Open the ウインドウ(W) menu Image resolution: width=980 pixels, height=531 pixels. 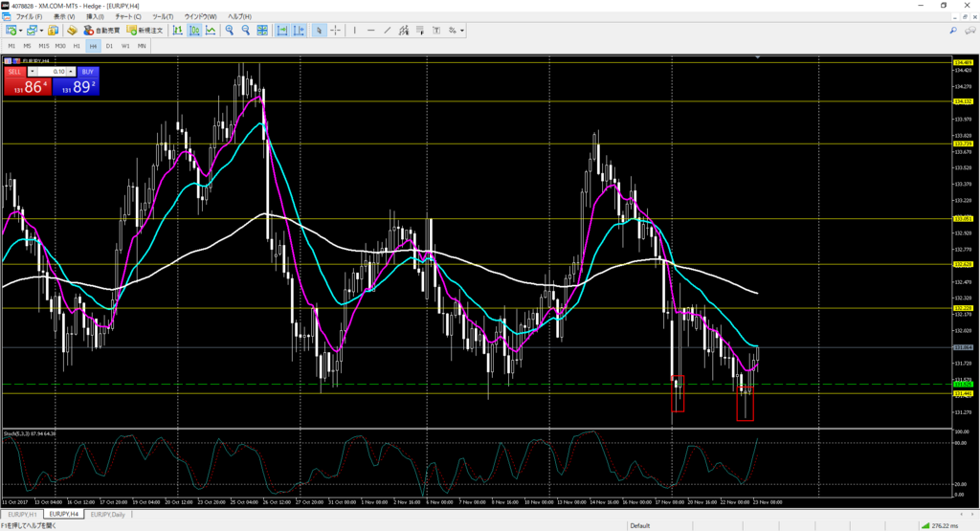(x=201, y=16)
